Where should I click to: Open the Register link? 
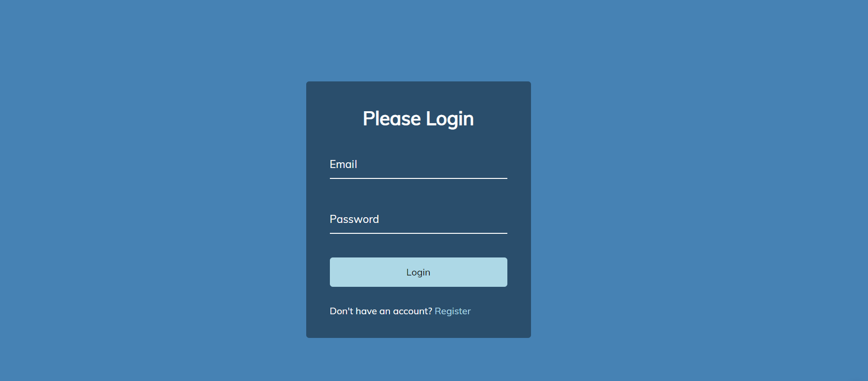tap(452, 311)
